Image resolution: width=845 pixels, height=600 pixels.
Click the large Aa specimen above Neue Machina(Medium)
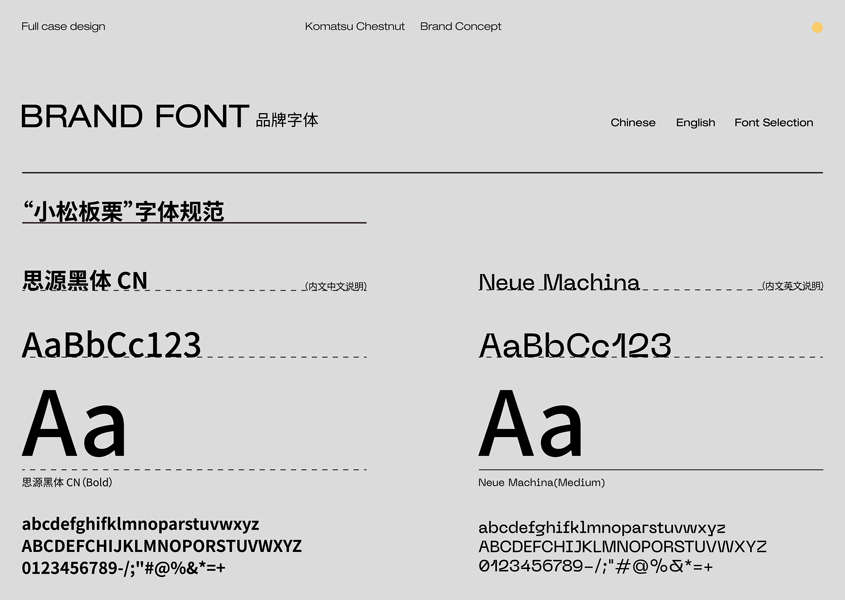tap(531, 423)
